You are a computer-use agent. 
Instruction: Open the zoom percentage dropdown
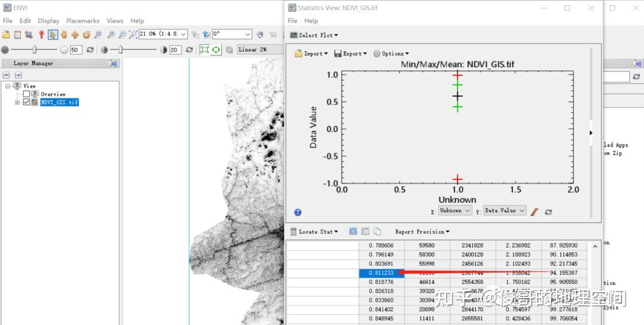point(183,35)
